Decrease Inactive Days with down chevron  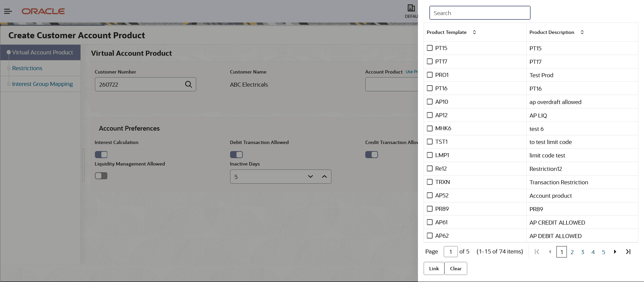(310, 177)
